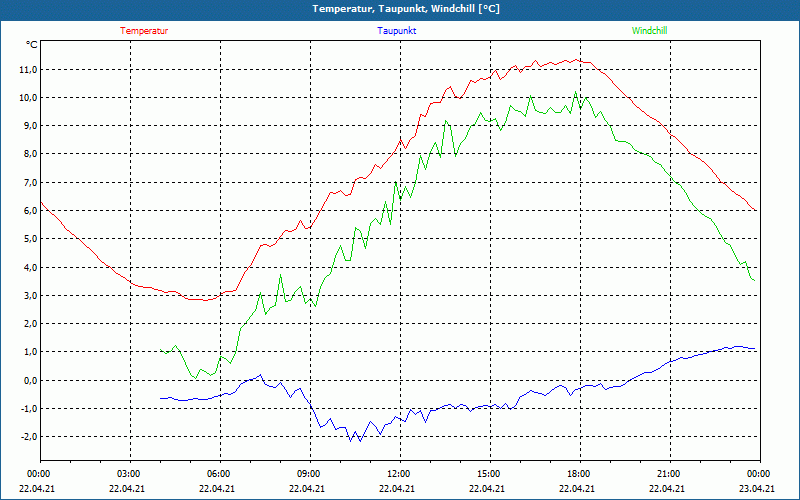Click the '7,0' y-axis value
This screenshot has width=800, height=500.
(x=30, y=182)
